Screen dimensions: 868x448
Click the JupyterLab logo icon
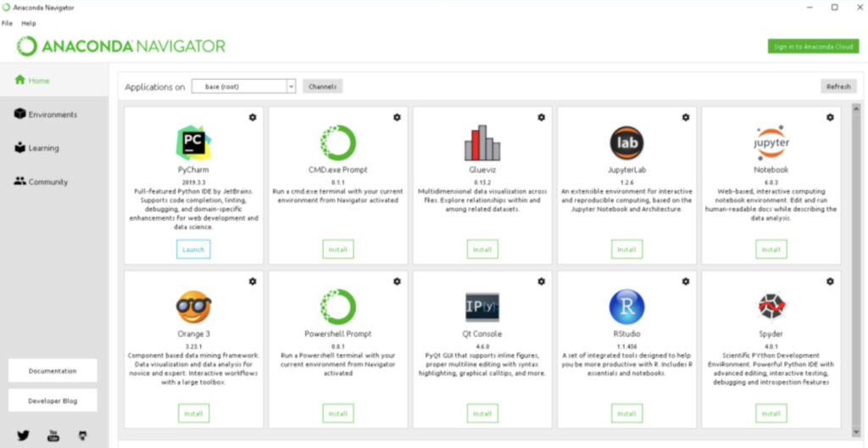626,143
